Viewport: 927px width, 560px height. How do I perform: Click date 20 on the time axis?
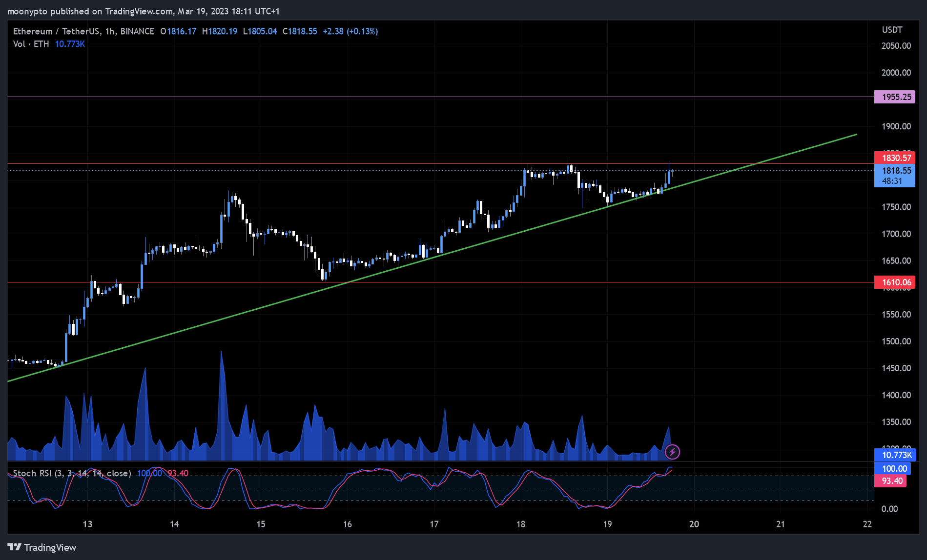tap(694, 524)
